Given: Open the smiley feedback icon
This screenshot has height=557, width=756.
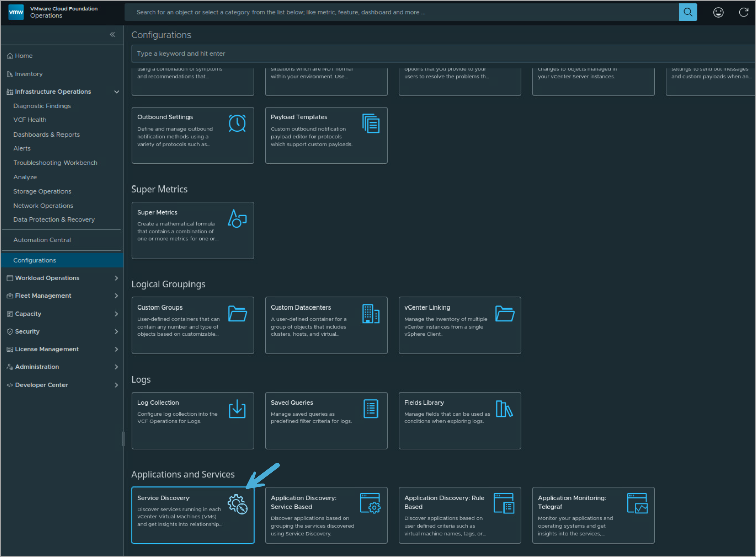Looking at the screenshot, I should point(718,12).
